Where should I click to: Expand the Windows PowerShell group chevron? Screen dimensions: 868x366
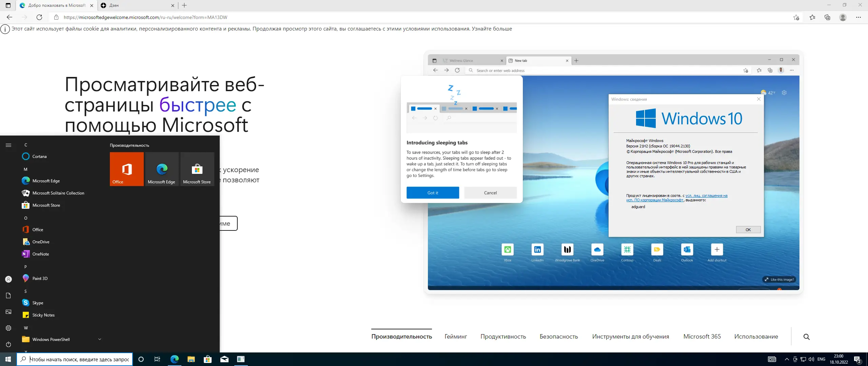tap(99, 339)
